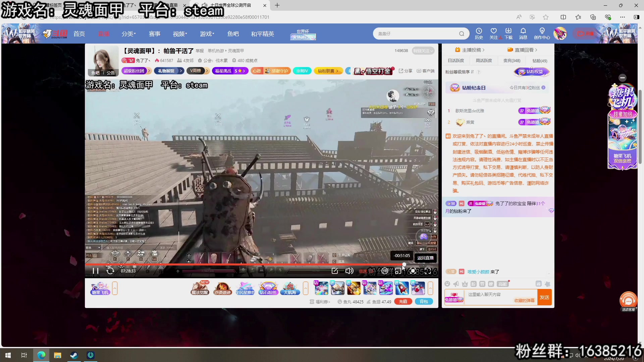Toggle 特别关注 follow dropdown button
644x362 pixels.
423,51
